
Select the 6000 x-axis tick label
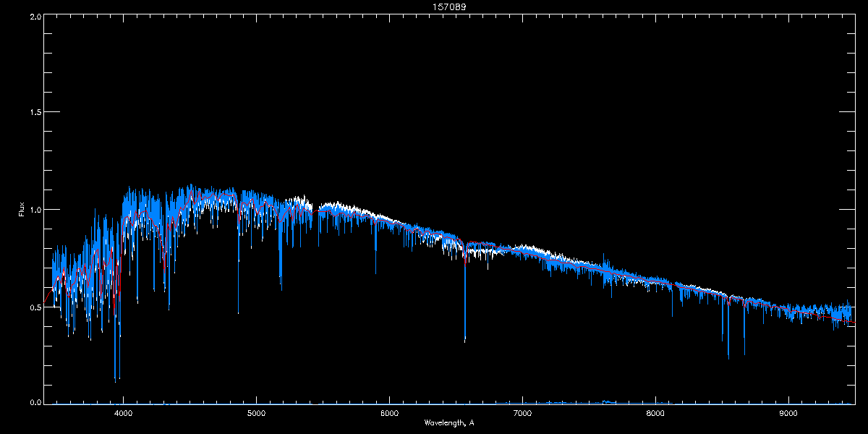pyautogui.click(x=390, y=413)
